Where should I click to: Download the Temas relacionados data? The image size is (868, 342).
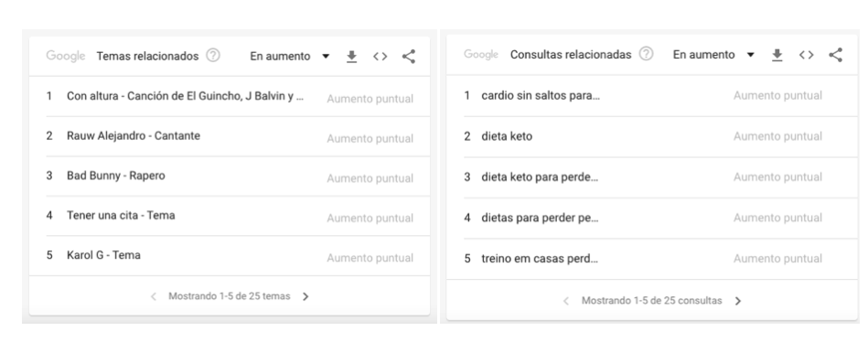[x=351, y=57]
